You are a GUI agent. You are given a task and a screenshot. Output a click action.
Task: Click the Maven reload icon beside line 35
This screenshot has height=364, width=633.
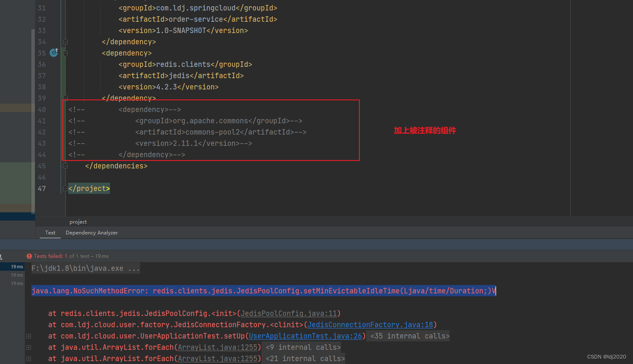click(x=54, y=53)
